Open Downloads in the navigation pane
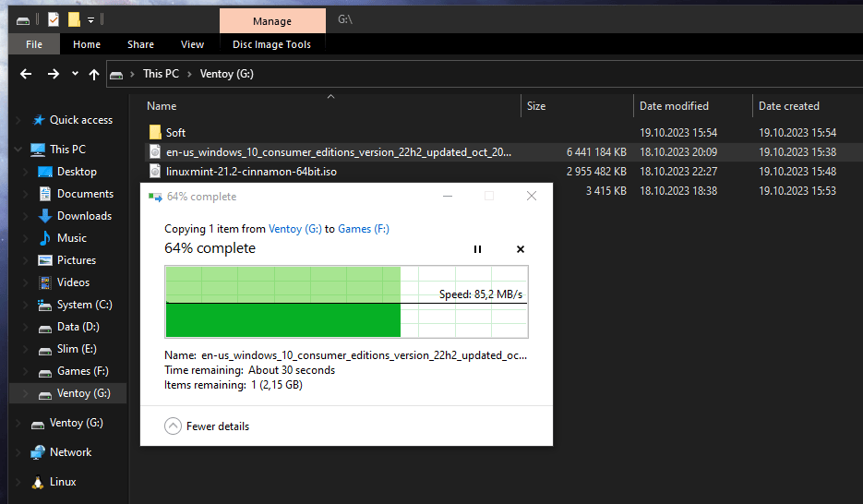The height and width of the screenshot is (504, 863). pyautogui.click(x=84, y=216)
